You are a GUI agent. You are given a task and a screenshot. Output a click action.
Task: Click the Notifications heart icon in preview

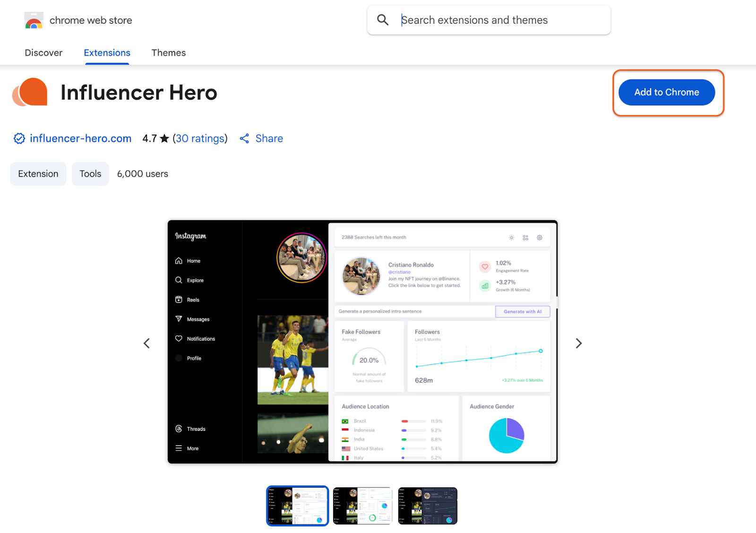179,338
